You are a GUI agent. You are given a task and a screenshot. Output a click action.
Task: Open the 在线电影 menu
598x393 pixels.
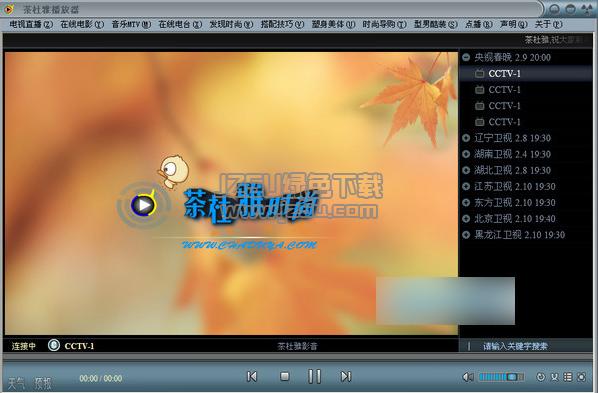(82, 24)
